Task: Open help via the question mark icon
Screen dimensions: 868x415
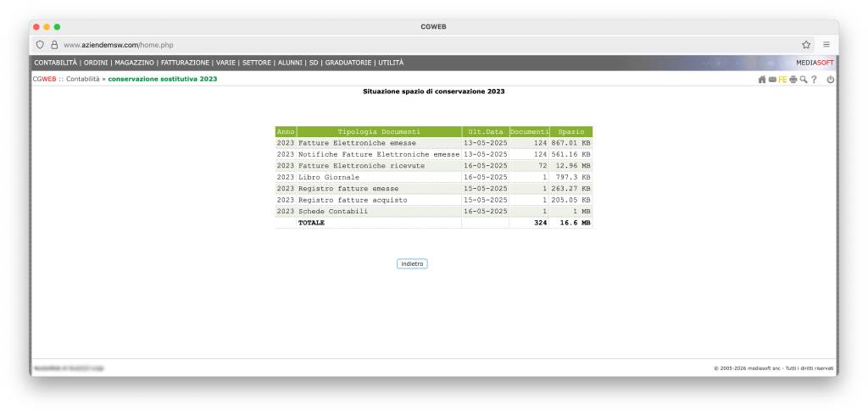Action: point(815,80)
